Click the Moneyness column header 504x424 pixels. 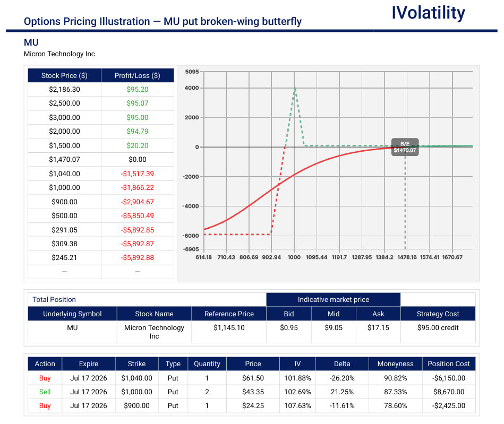click(x=395, y=364)
